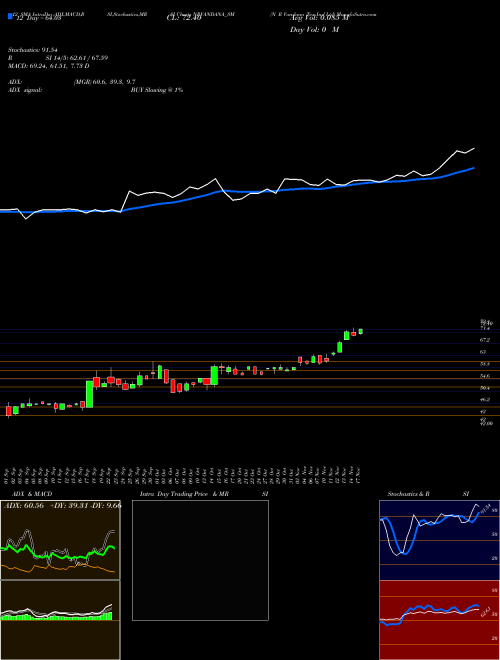Click the 'Avg Vol: 0.085 M' label
Viewport: 500px width, 660px height.
pyautogui.click(x=319, y=17)
